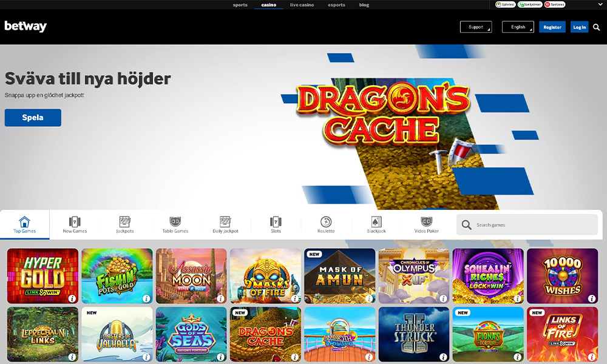
Task: Show info for Hyper Gold game
Action: pos(72,298)
